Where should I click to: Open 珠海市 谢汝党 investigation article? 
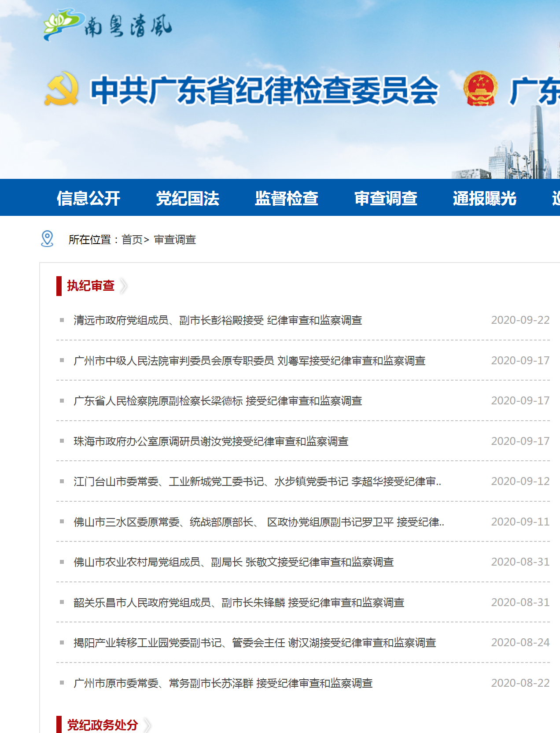tap(211, 441)
